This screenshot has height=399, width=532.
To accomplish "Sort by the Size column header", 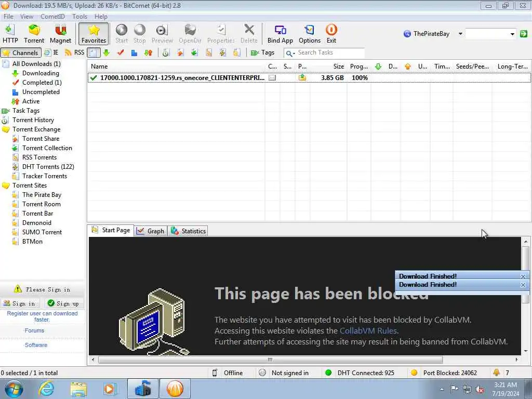I will (329, 66).
